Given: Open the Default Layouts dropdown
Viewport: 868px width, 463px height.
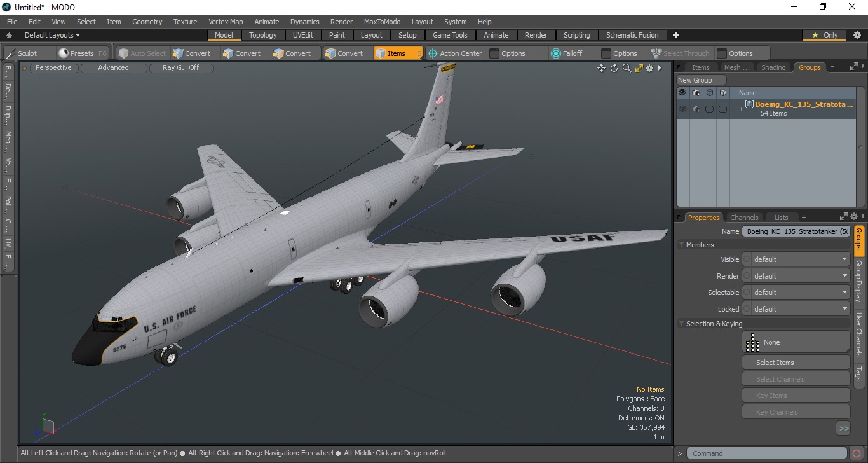Looking at the screenshot, I should (x=52, y=35).
